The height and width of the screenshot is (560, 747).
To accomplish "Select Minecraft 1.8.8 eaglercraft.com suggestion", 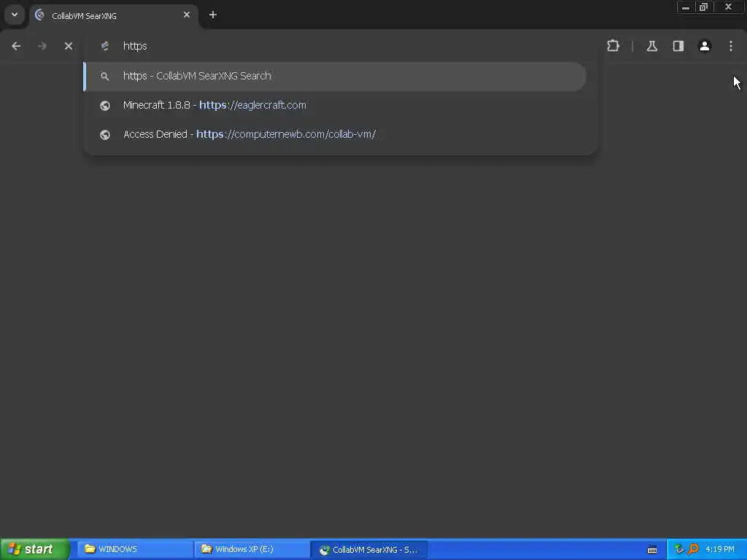I will tap(335, 105).
